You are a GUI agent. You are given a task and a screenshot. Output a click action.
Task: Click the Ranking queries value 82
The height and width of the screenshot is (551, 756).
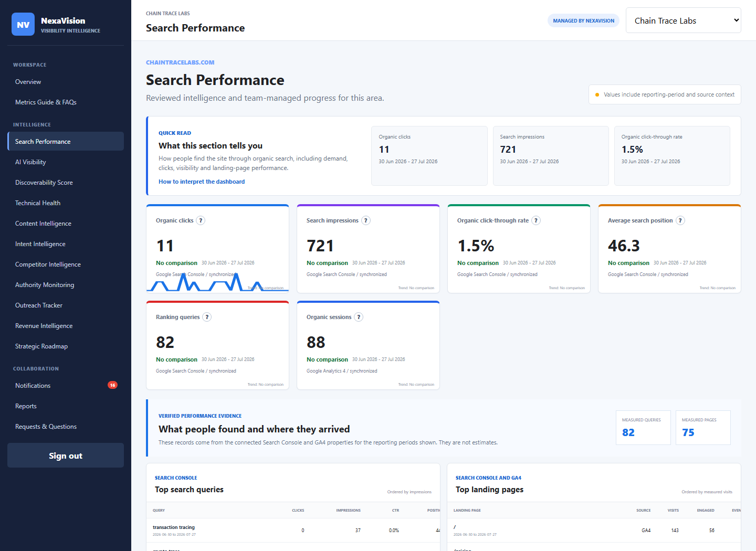pyautogui.click(x=165, y=342)
